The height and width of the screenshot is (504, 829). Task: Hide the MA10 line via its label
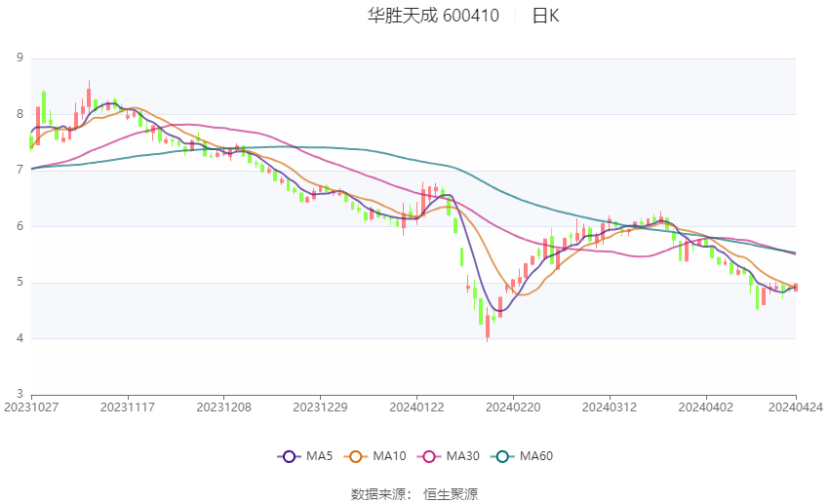click(x=389, y=456)
